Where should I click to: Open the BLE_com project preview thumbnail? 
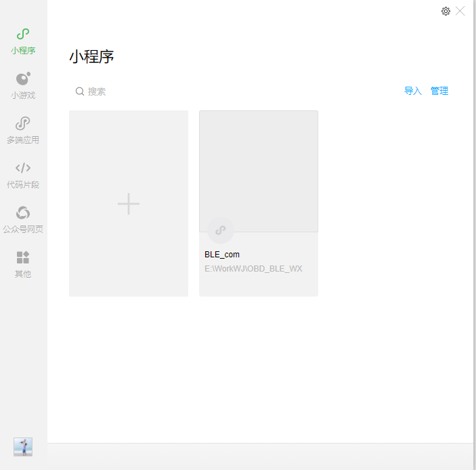259,169
